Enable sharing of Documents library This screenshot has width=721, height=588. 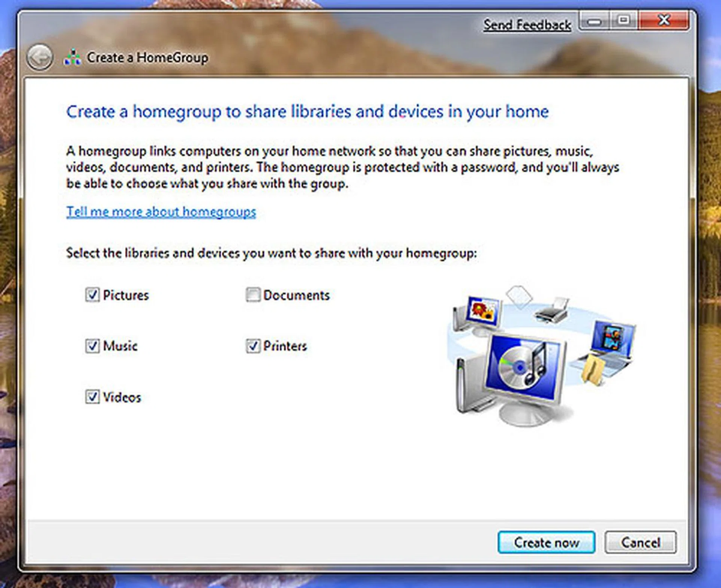[x=253, y=295]
